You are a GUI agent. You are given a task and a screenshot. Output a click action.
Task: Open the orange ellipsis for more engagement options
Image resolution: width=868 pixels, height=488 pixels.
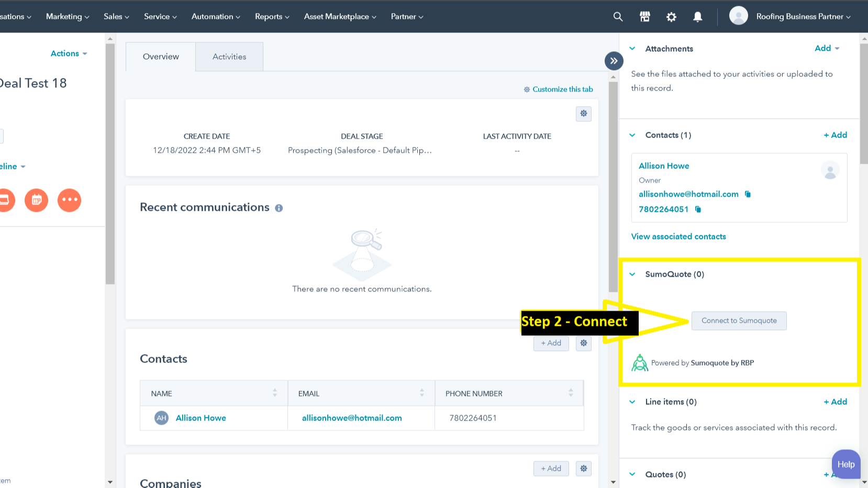(x=70, y=200)
